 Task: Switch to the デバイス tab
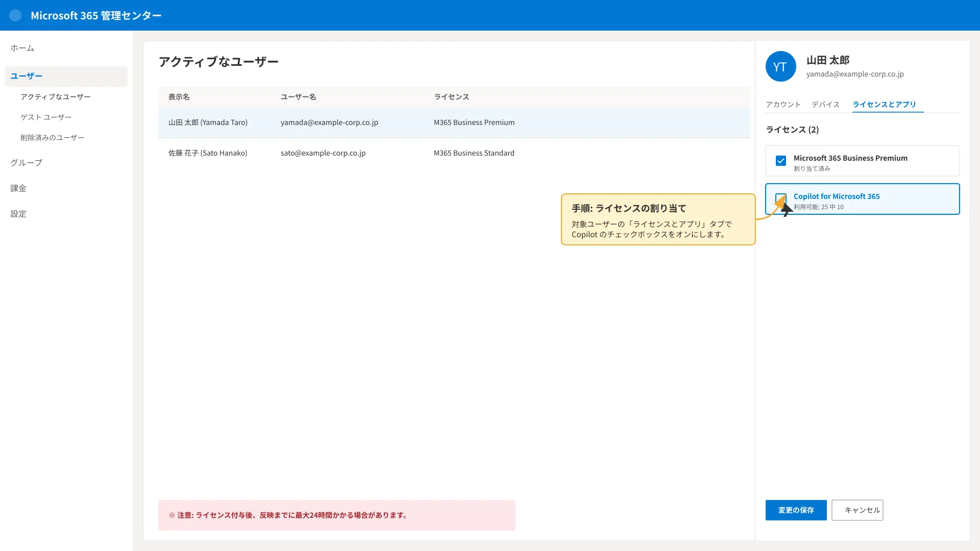[x=825, y=105]
